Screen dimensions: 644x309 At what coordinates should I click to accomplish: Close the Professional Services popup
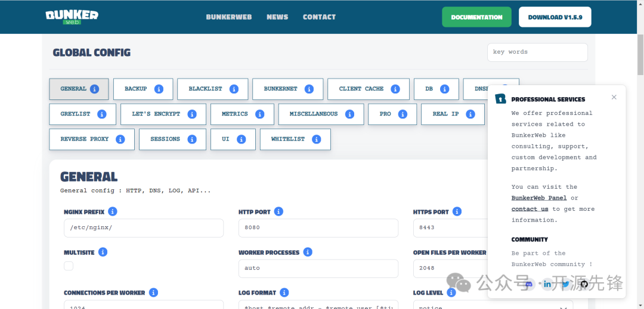tap(614, 97)
